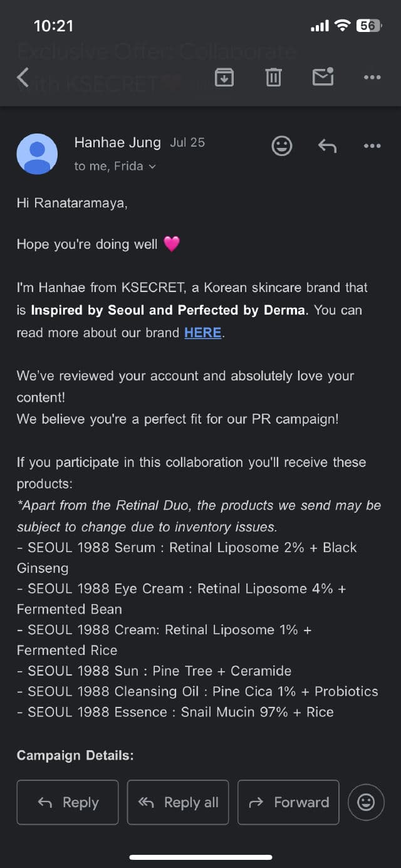Add emoji reaction beside sender name
This screenshot has height=868, width=401.
(282, 146)
